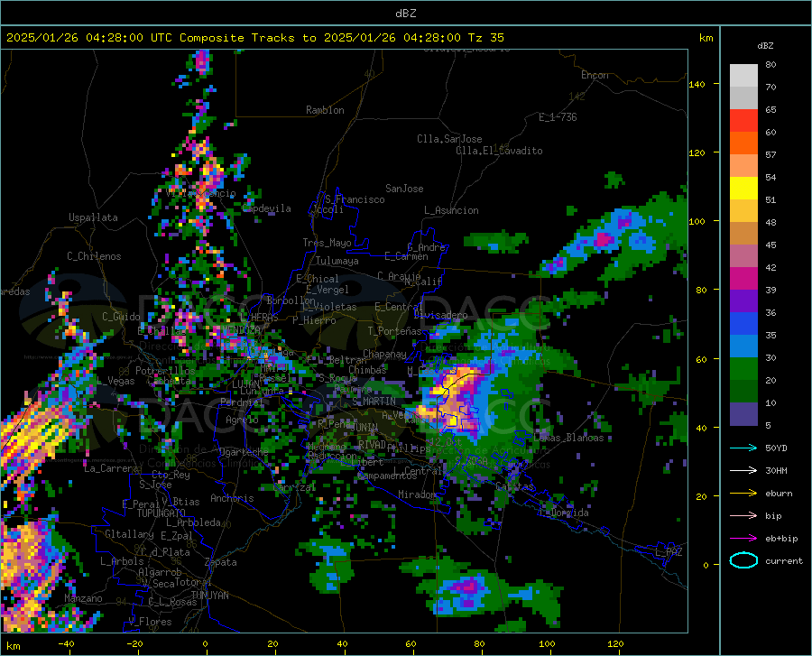The height and width of the screenshot is (656, 812).
Task: Pick the yellow 51-54 dBZ swatch
Action: 743,189
